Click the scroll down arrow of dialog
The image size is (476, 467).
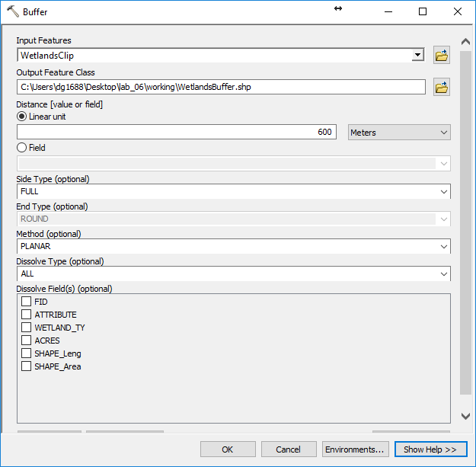[x=465, y=416]
